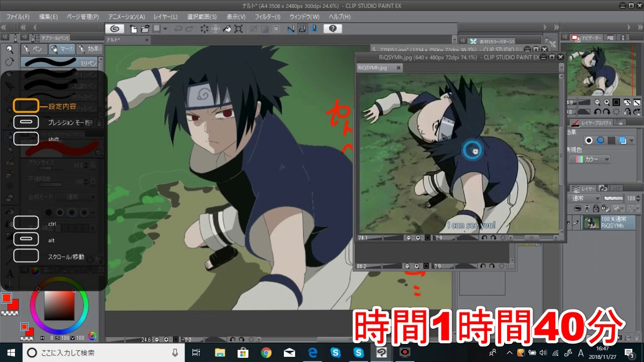Select the Marker sub tool group tab
The width and height of the screenshot is (644, 362).
tap(61, 49)
